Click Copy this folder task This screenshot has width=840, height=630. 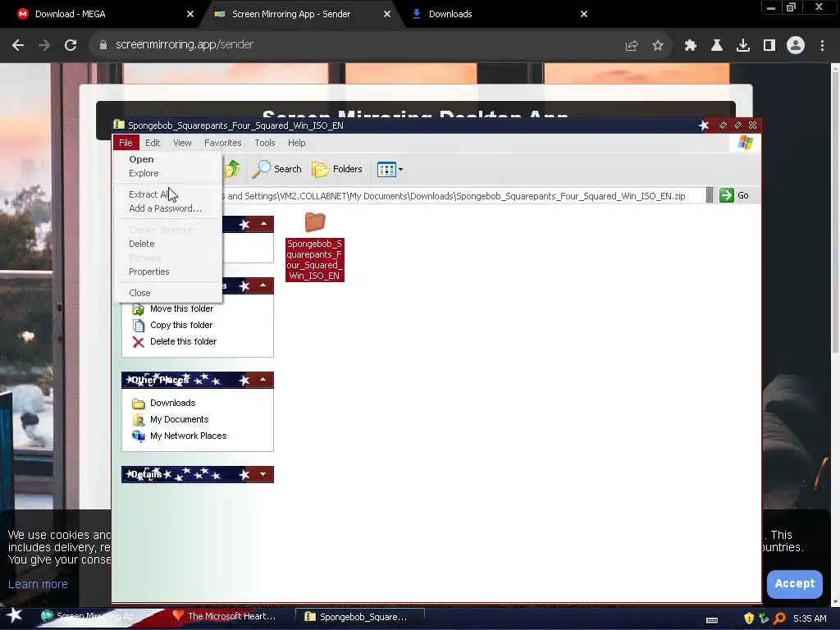point(172,325)
